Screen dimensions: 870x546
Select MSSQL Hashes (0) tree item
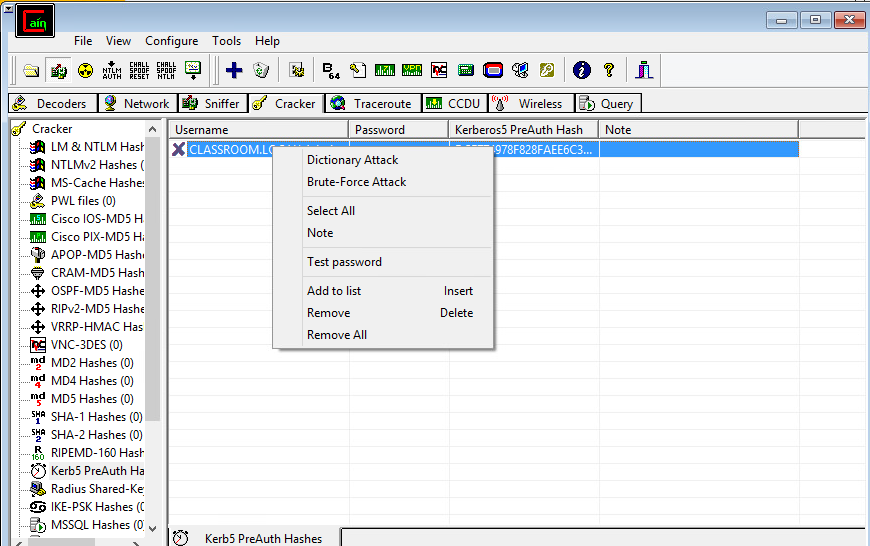point(97,525)
